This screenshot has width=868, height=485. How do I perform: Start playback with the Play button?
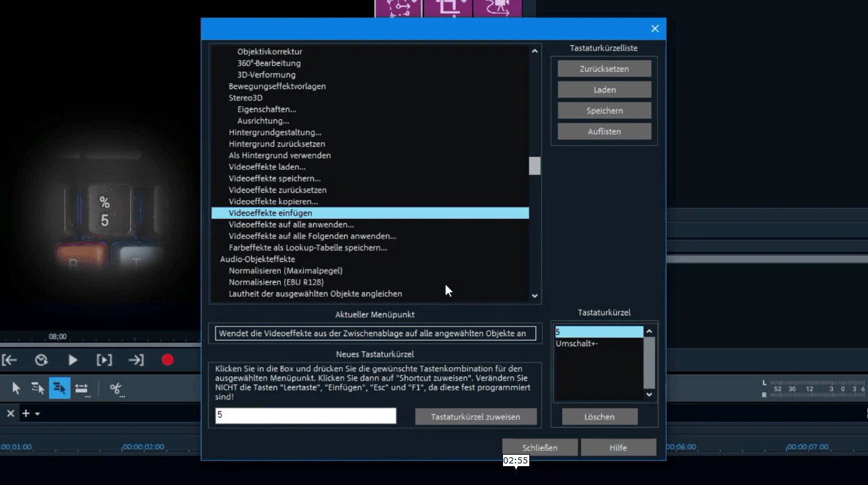click(73, 360)
